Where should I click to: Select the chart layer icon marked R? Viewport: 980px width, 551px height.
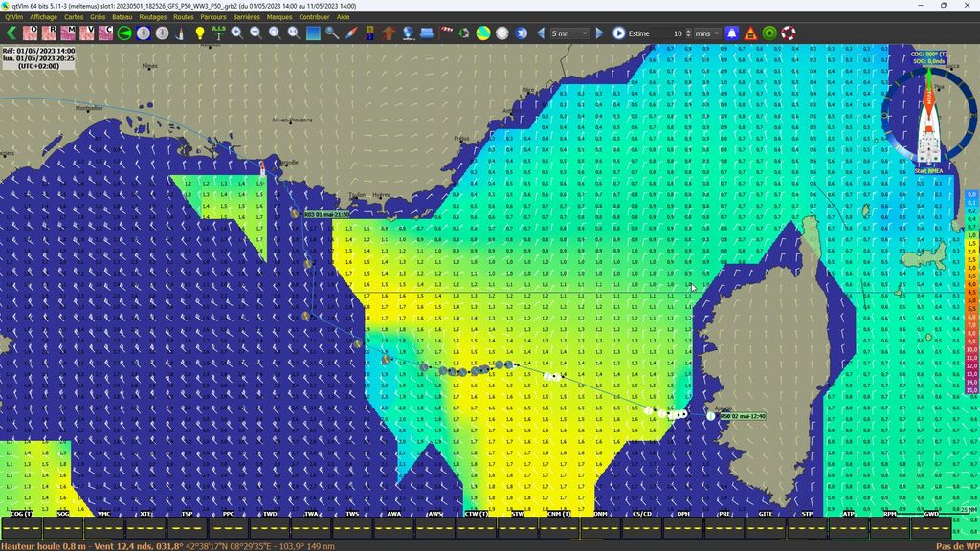[x=49, y=33]
